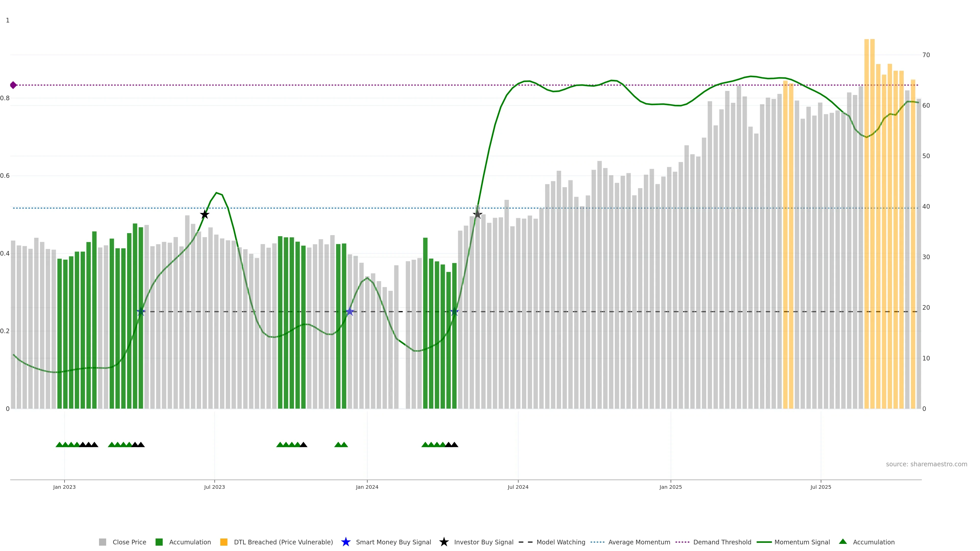Image resolution: width=980 pixels, height=551 pixels.
Task: Click the blue star marker near Jan 2024
Action: click(x=350, y=312)
